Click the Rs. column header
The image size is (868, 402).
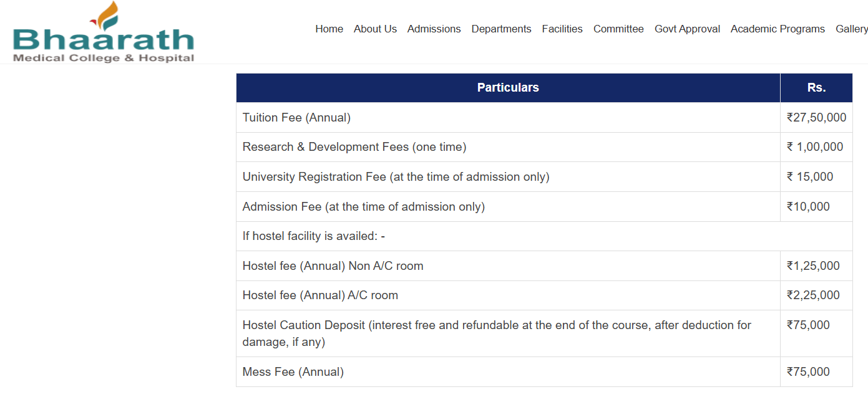(x=816, y=88)
